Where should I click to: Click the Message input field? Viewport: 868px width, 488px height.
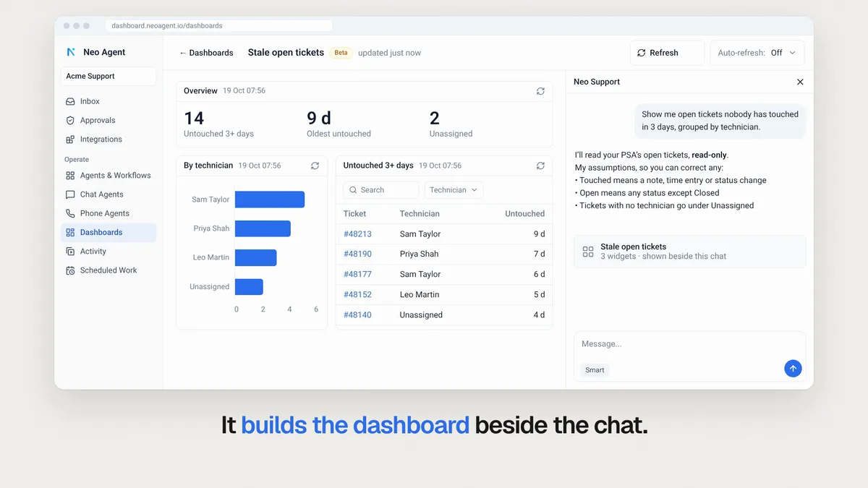click(689, 344)
